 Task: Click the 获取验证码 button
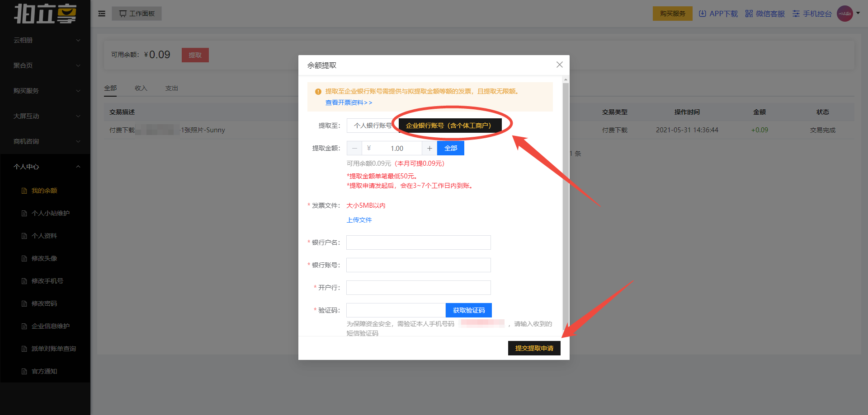point(468,310)
